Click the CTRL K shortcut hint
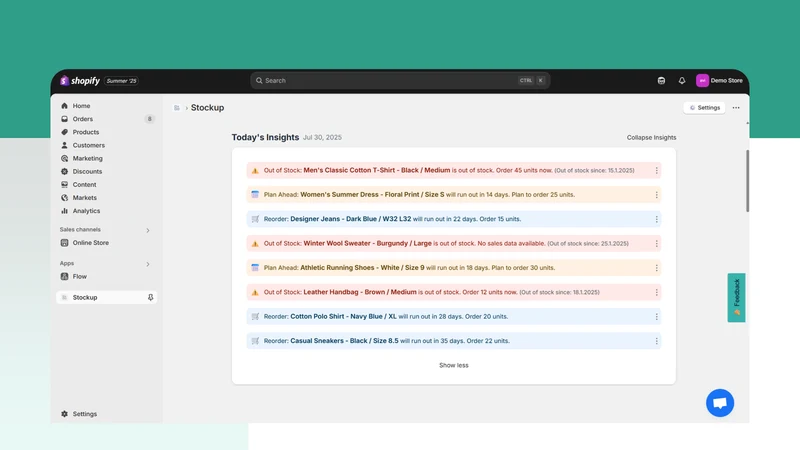The width and height of the screenshot is (800, 450). click(532, 81)
